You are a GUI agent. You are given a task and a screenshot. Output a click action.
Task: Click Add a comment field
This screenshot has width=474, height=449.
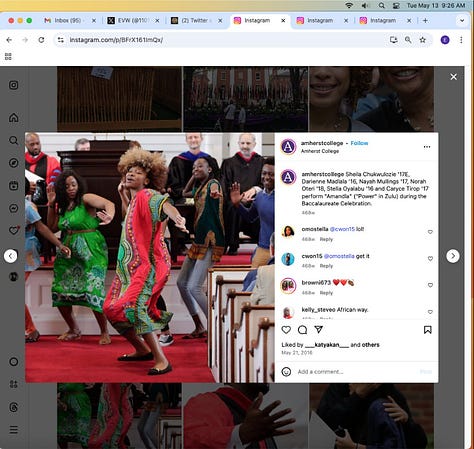pyautogui.click(x=357, y=371)
